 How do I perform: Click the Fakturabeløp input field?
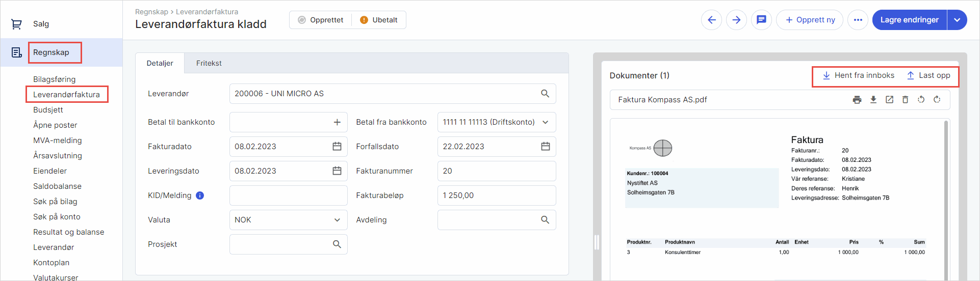pyautogui.click(x=496, y=195)
